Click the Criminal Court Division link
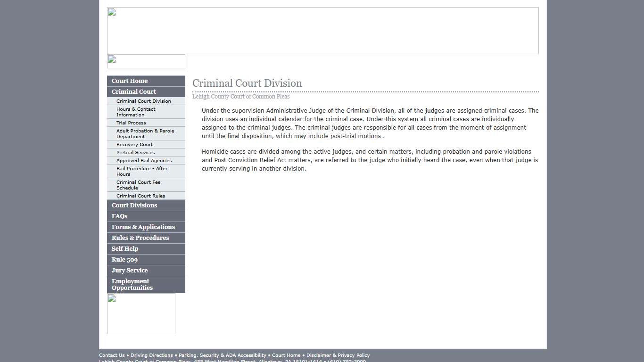644x362 pixels. [143, 101]
